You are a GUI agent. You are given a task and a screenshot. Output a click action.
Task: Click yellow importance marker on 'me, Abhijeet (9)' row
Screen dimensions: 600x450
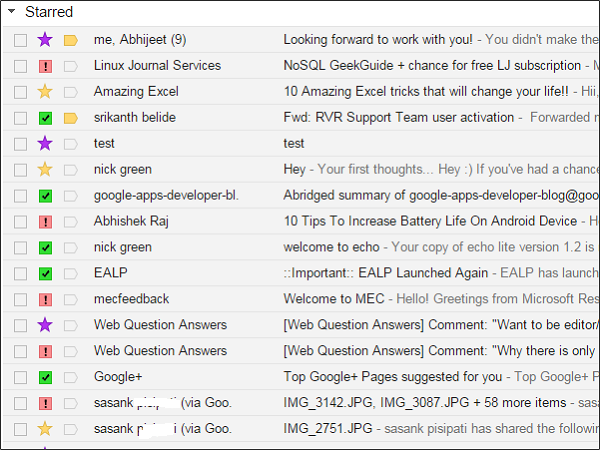tap(71, 40)
